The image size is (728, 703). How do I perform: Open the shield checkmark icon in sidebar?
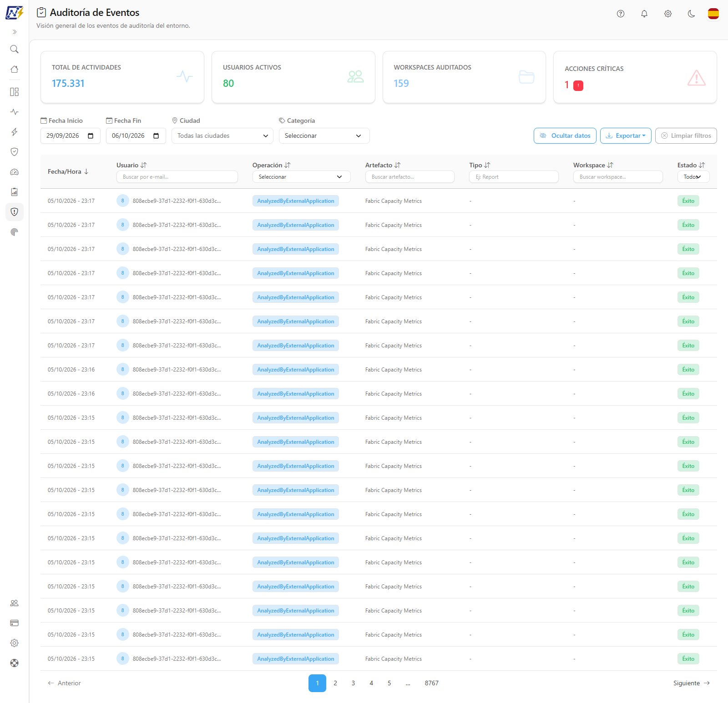pyautogui.click(x=15, y=152)
